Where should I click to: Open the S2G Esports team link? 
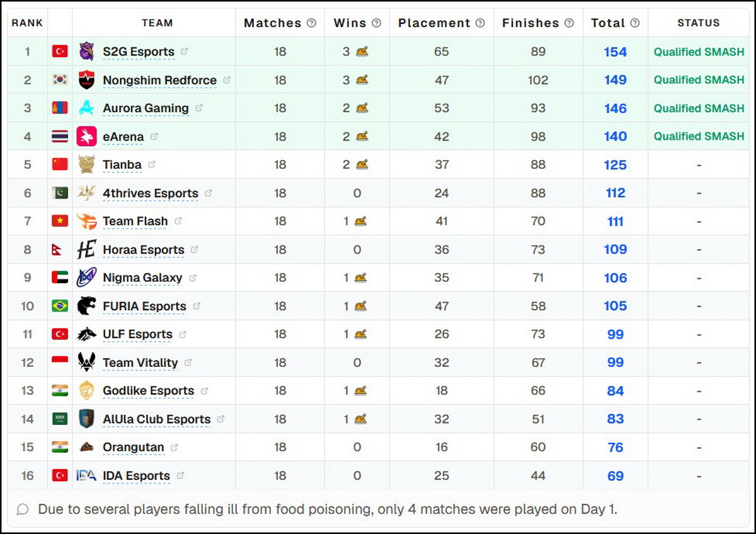tap(139, 52)
